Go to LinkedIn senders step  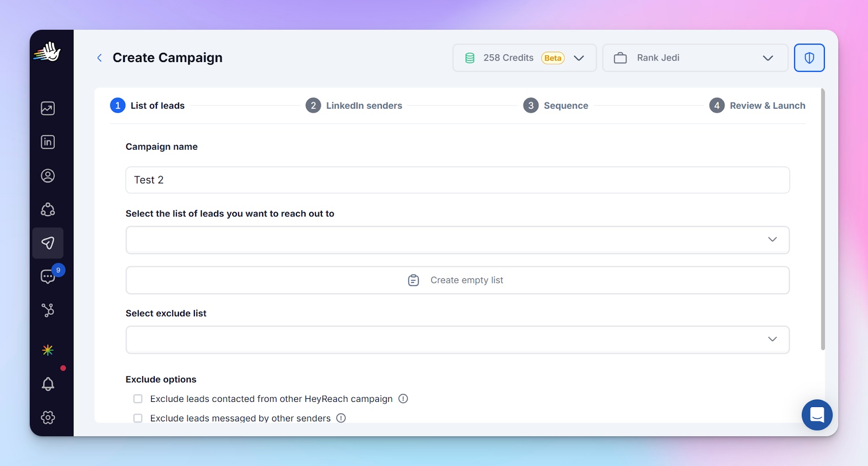click(354, 106)
